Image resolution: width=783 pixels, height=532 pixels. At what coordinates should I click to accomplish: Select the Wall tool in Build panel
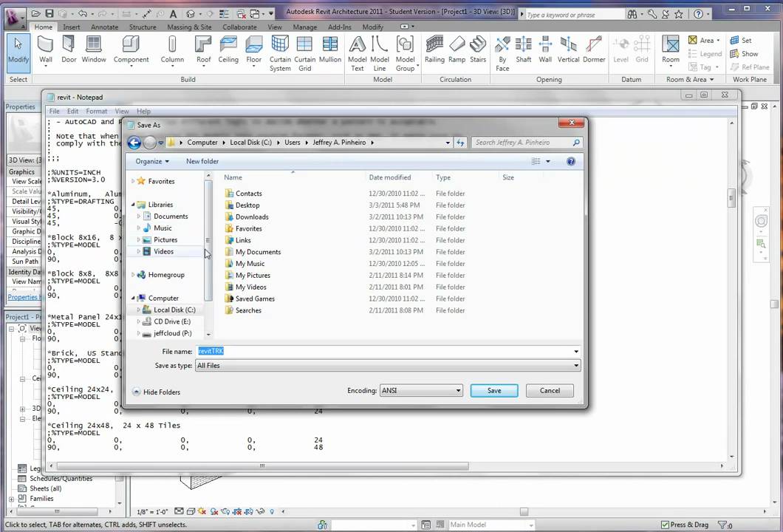45,46
